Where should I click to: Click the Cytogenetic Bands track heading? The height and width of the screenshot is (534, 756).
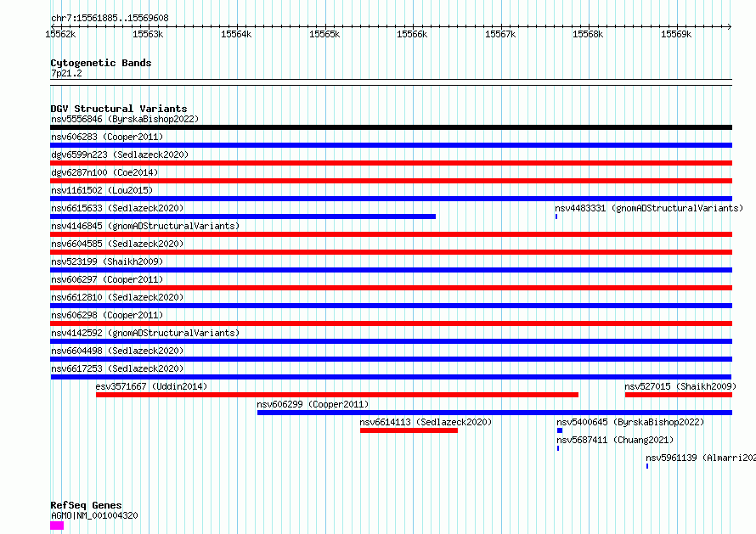click(x=101, y=63)
